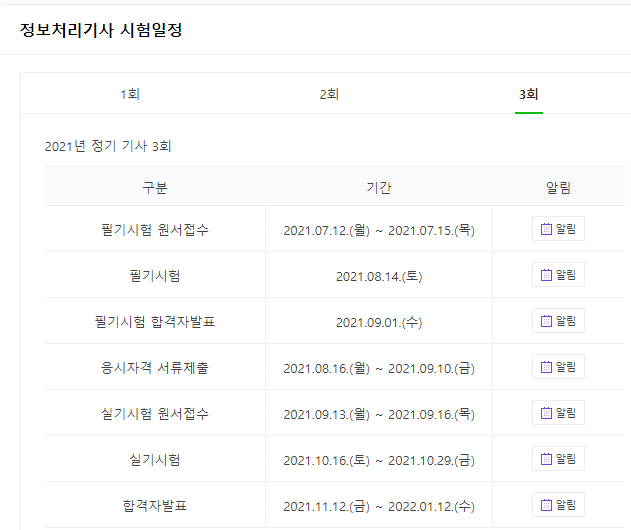Click the 정보처리기사 시험일정 heading

(x=101, y=30)
